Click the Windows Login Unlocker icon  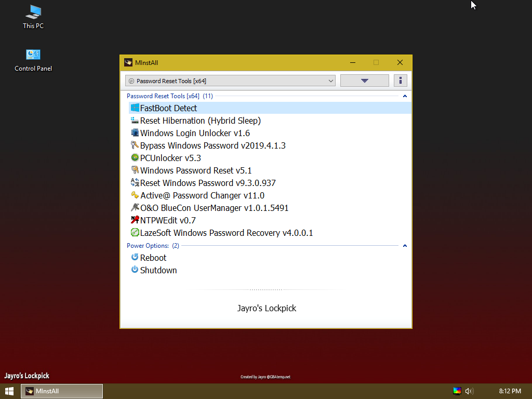coord(135,132)
